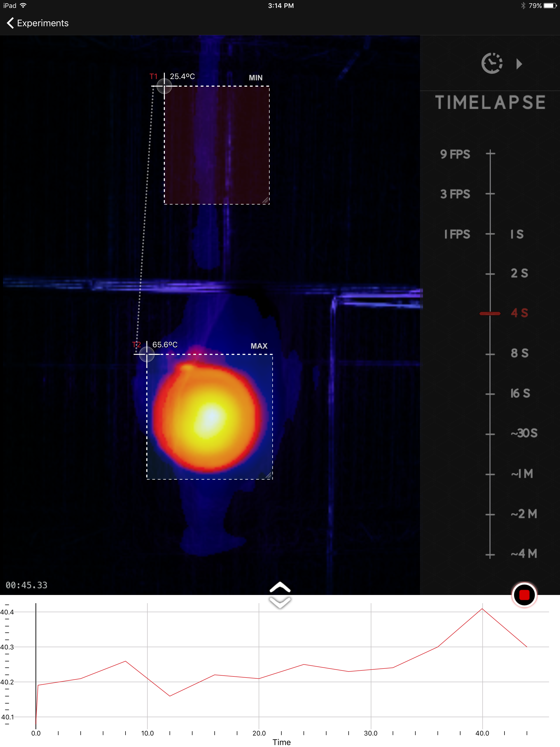Go back to Experiments
The image size is (560, 747).
37,23
